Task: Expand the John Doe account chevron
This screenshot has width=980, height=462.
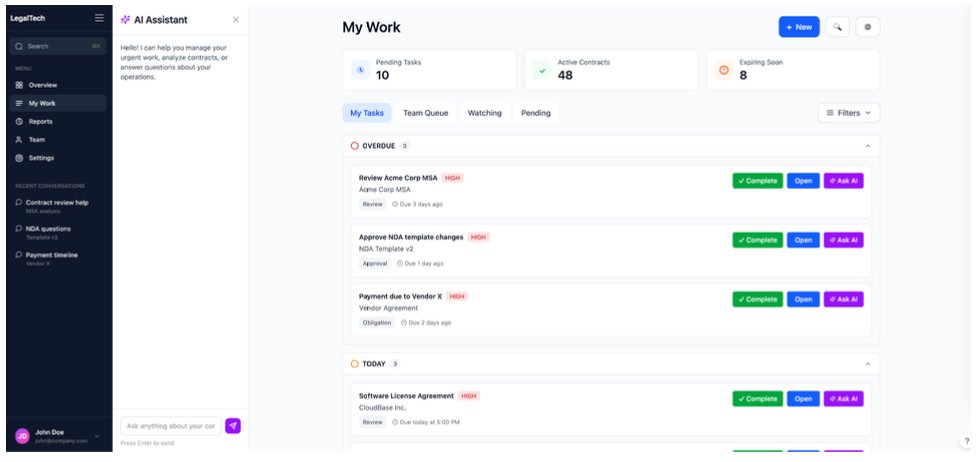Action: click(97, 436)
